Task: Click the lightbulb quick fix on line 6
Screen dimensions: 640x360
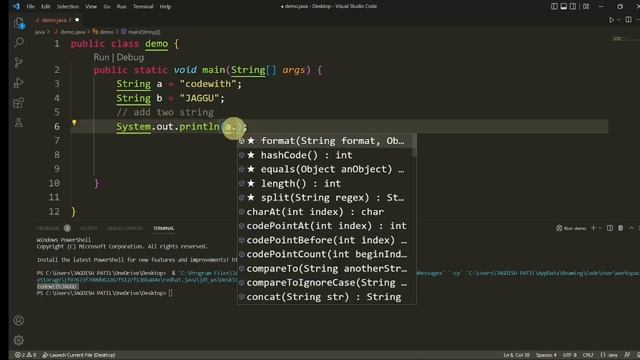Action: [74, 122]
